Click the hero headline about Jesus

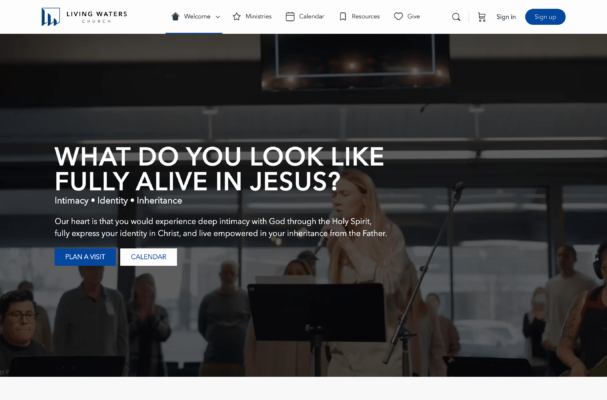click(219, 169)
